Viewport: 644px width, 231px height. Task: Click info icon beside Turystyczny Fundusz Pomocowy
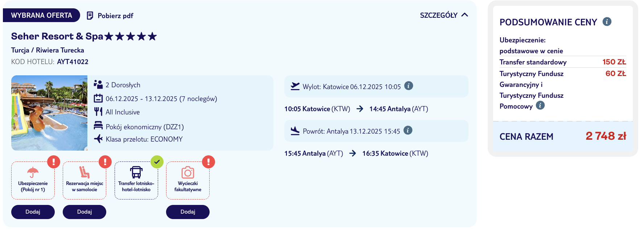point(540,105)
